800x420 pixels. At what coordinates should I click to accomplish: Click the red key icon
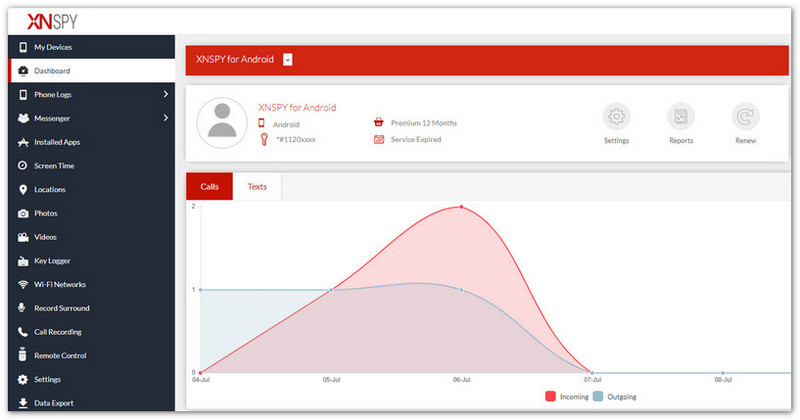coord(264,139)
